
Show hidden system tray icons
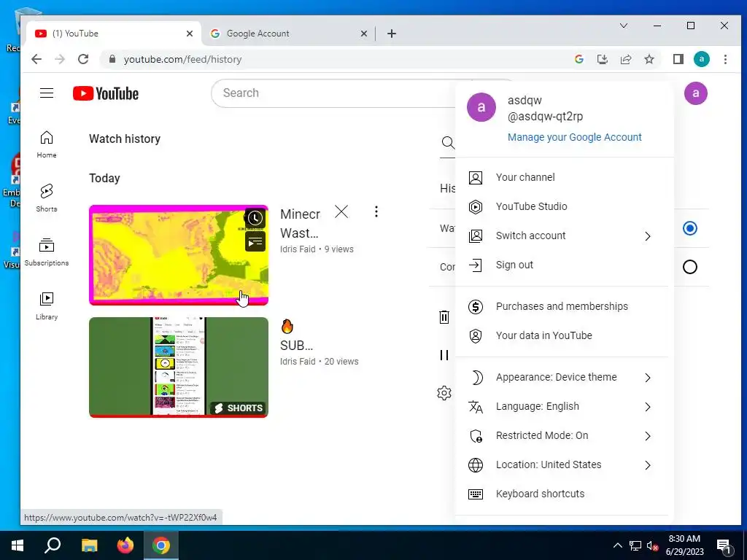pos(617,545)
